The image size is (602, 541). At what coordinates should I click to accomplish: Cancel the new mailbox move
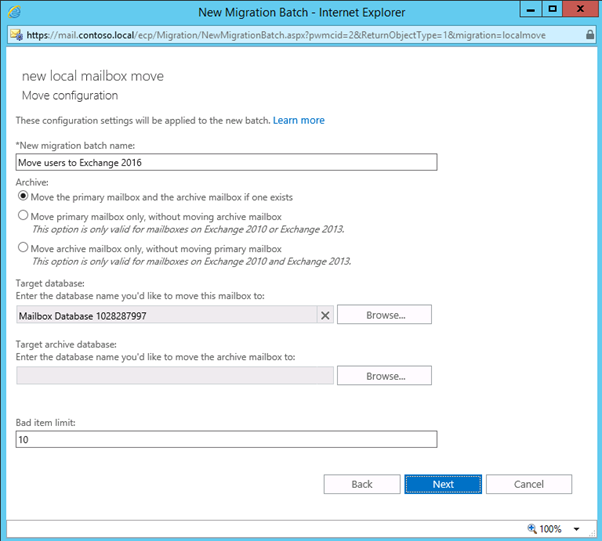[529, 484]
